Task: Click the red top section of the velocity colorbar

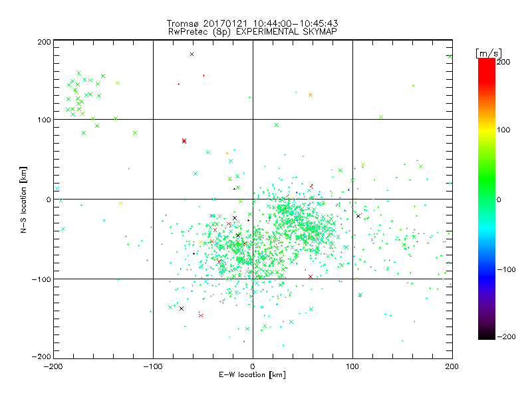Action: [x=487, y=70]
